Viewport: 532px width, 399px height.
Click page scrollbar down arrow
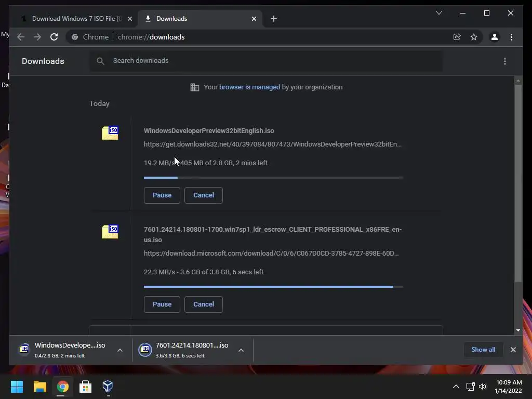click(518, 330)
